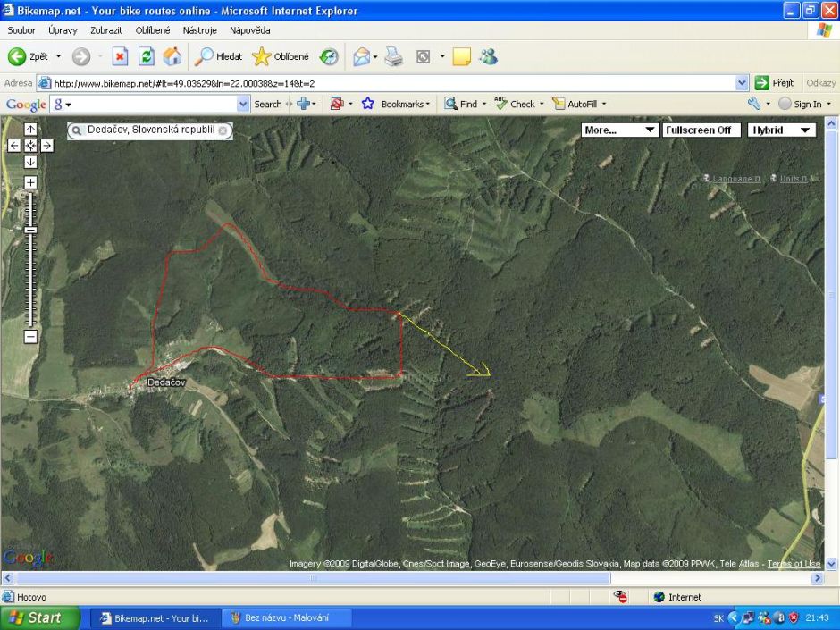Click the browser Refresh icon
840x630 pixels.
click(146, 56)
